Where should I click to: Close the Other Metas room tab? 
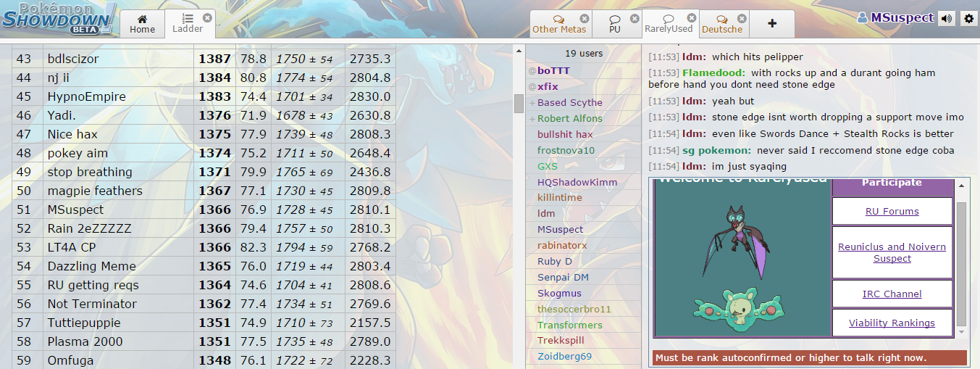(x=584, y=18)
